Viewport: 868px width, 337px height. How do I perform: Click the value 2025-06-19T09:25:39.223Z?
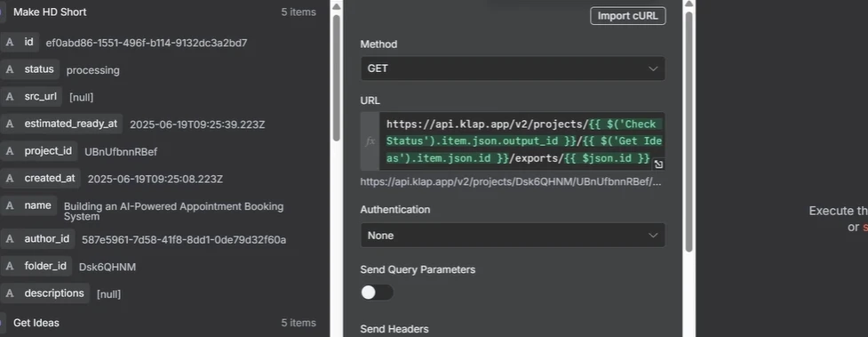click(x=197, y=124)
